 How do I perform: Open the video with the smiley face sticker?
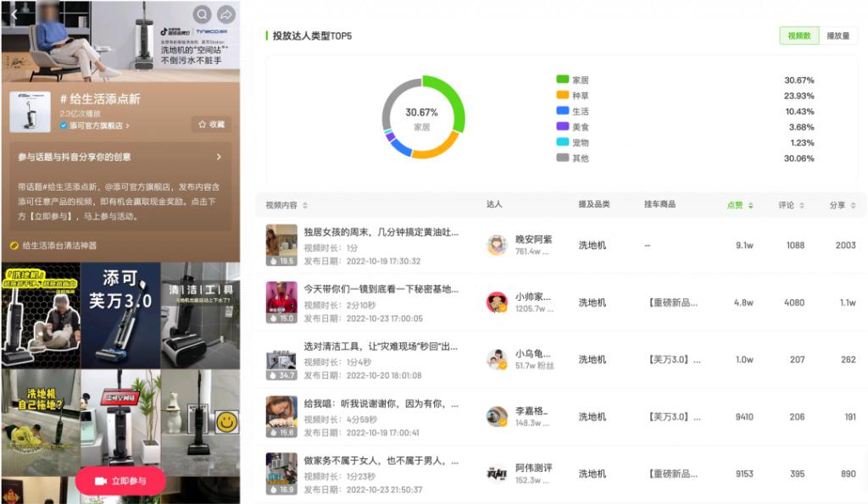200,423
